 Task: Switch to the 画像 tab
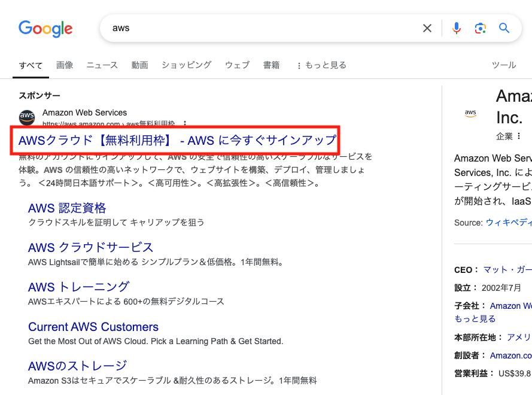coord(65,65)
